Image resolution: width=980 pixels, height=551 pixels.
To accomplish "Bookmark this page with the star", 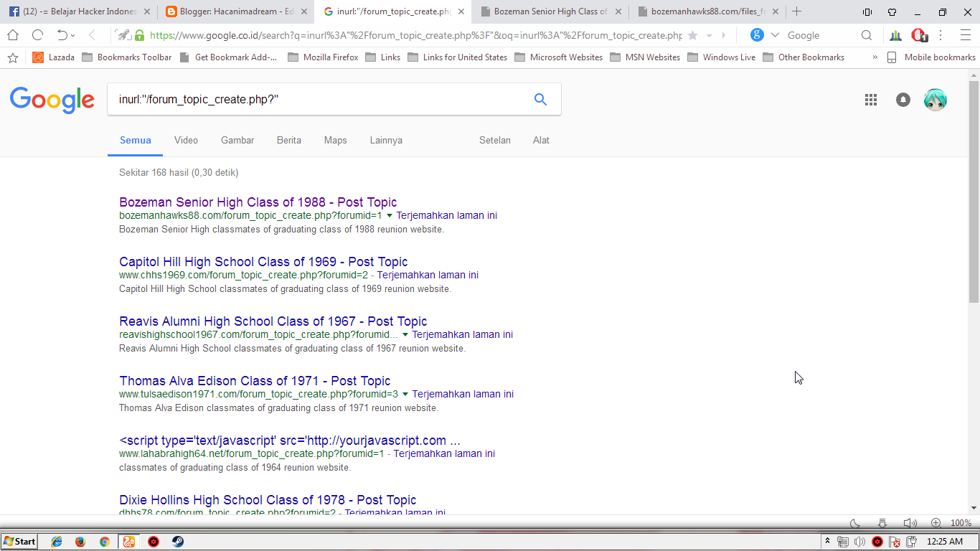I will (x=692, y=35).
